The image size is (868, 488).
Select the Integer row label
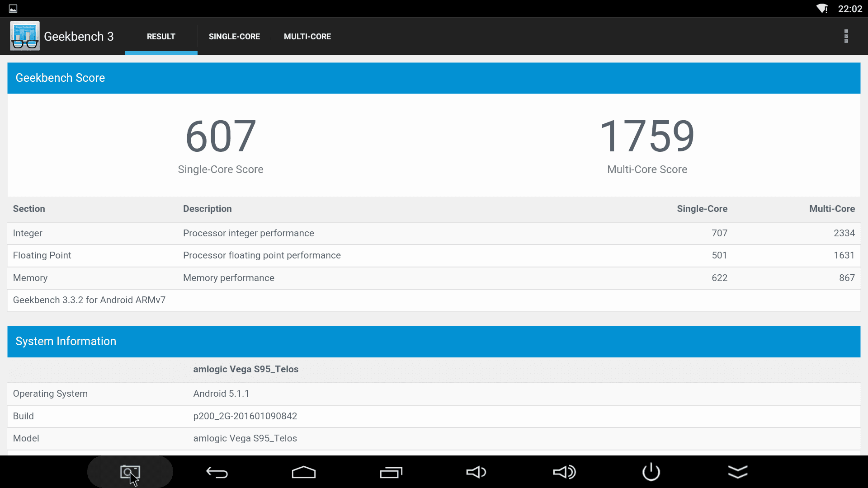(28, 233)
